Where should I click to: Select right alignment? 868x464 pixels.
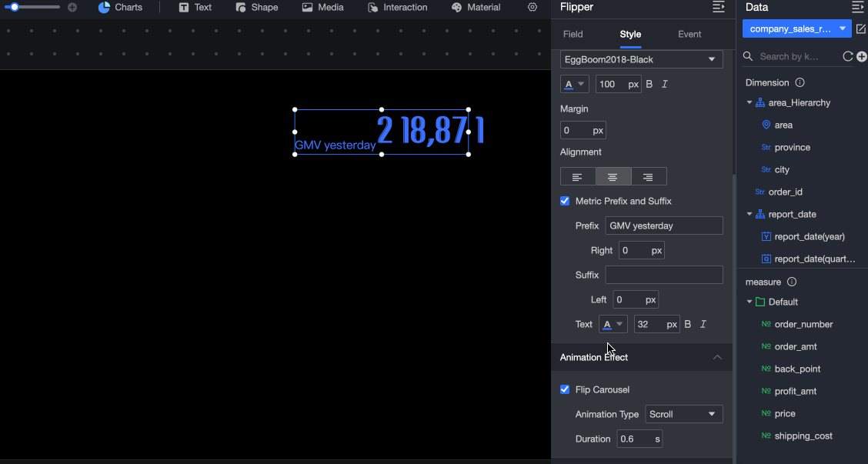pyautogui.click(x=648, y=177)
